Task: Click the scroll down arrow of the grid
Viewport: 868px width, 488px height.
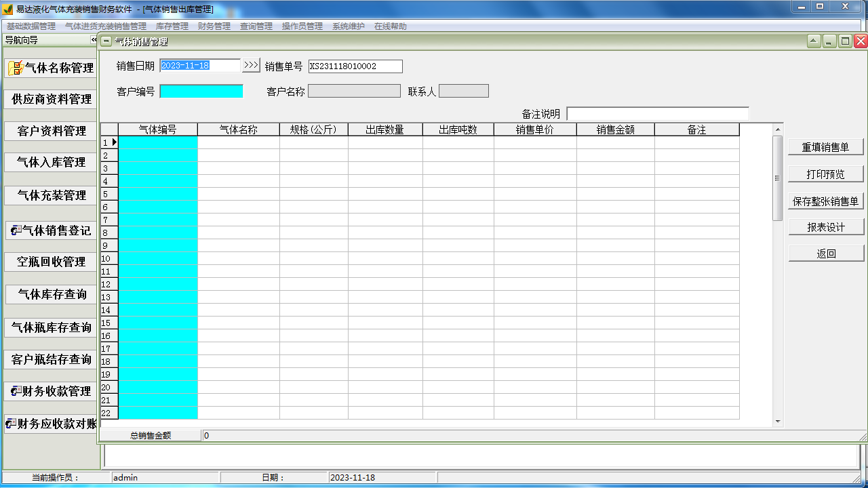Action: tap(778, 422)
